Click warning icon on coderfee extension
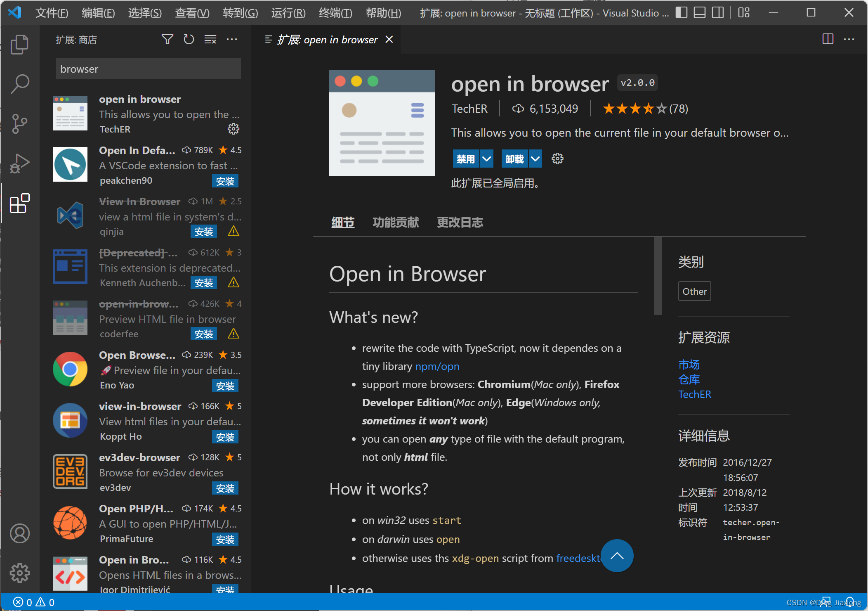The image size is (868, 611). point(234,334)
